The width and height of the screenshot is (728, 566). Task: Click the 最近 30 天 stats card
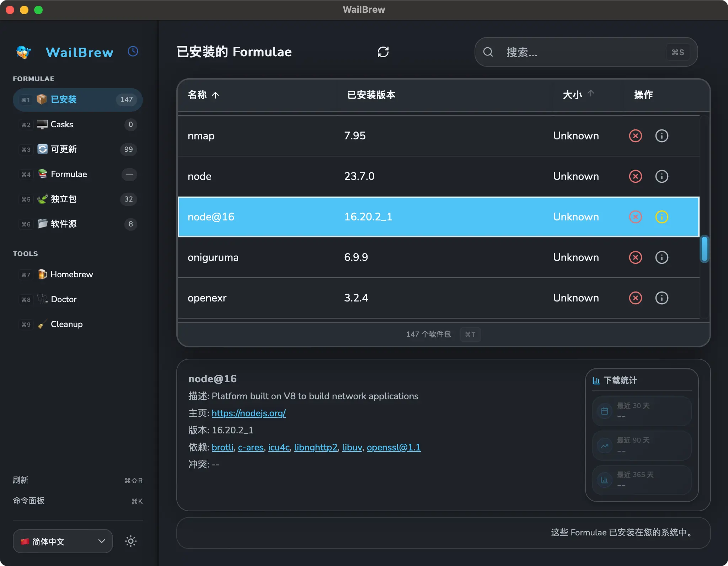tap(642, 411)
